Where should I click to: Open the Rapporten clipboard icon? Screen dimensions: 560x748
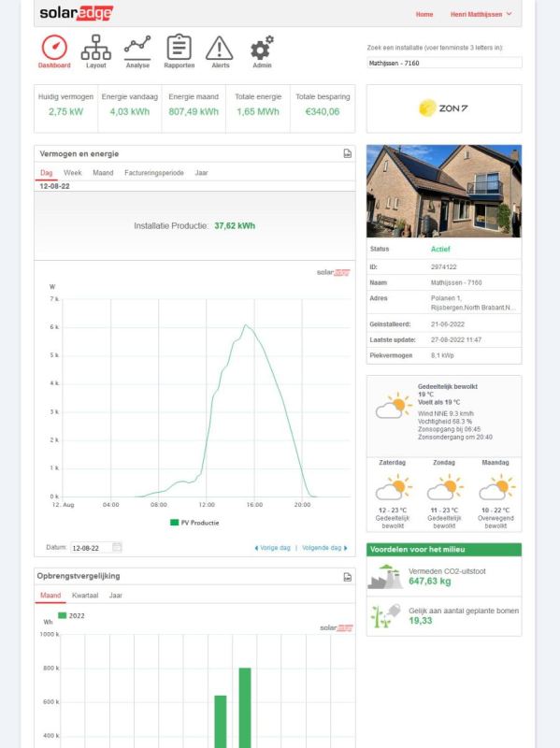point(179,48)
